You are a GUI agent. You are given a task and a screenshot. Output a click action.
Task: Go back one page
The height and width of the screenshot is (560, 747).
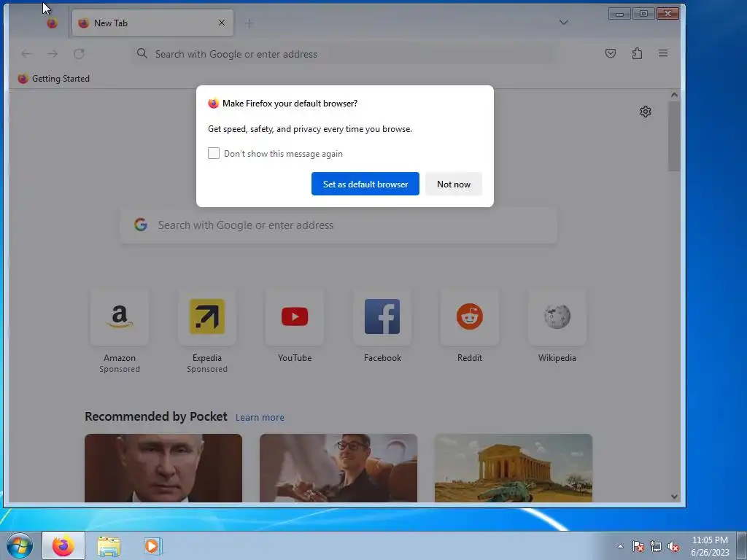pos(26,54)
